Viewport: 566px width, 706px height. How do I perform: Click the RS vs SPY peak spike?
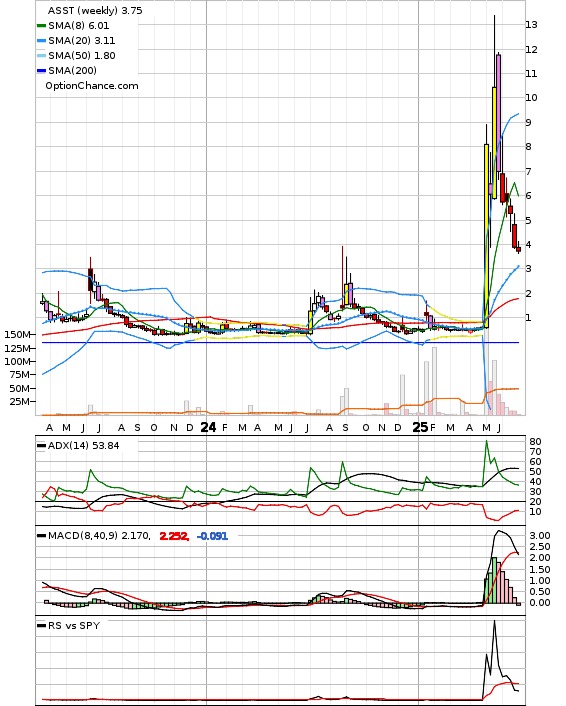(494, 622)
